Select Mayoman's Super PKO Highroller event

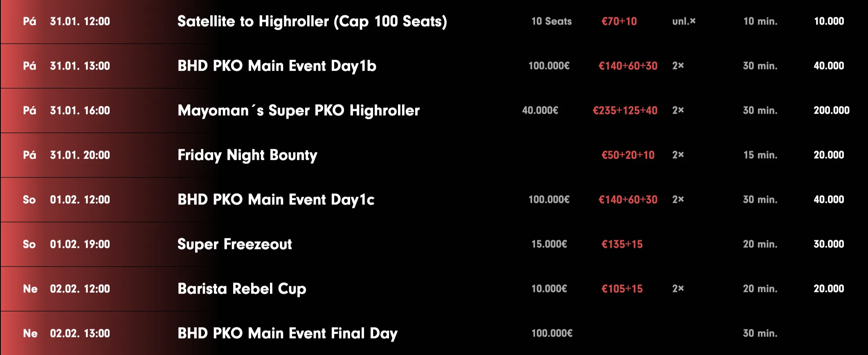click(299, 110)
